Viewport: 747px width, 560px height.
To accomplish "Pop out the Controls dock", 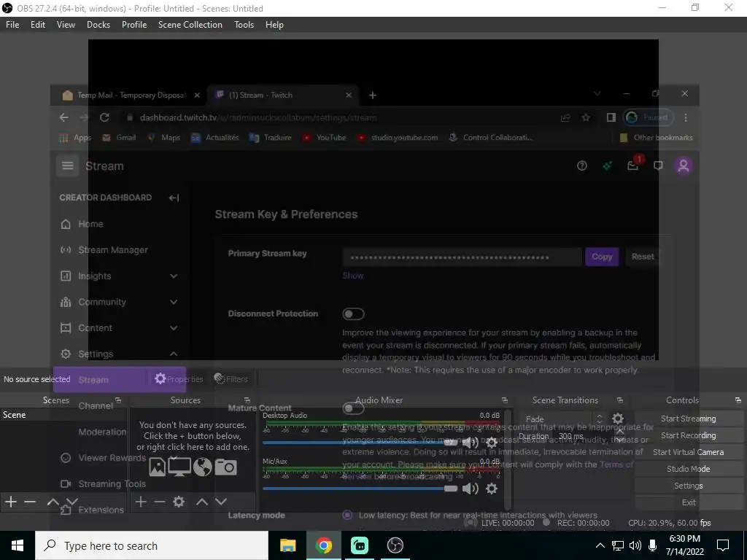I will (738, 400).
